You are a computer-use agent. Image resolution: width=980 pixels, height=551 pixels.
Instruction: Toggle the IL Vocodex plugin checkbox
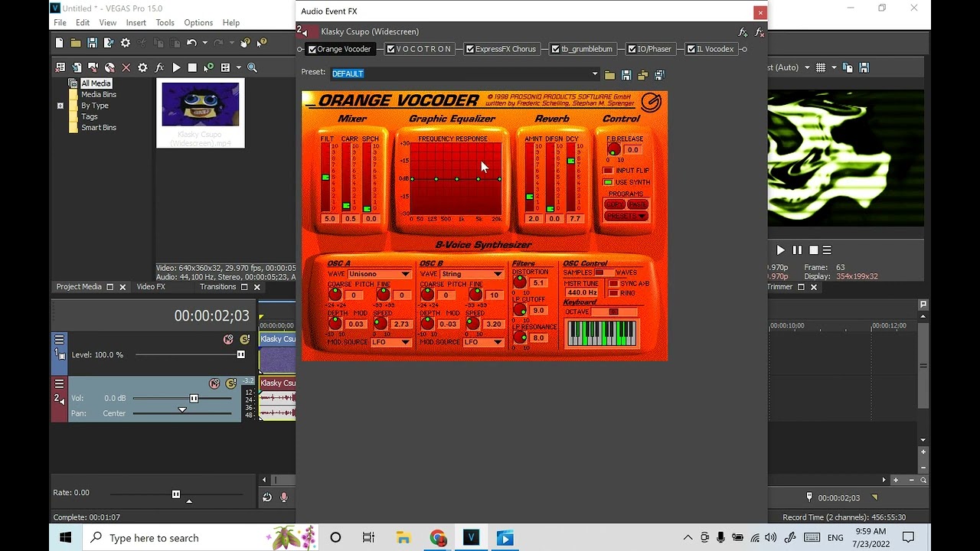pos(691,49)
